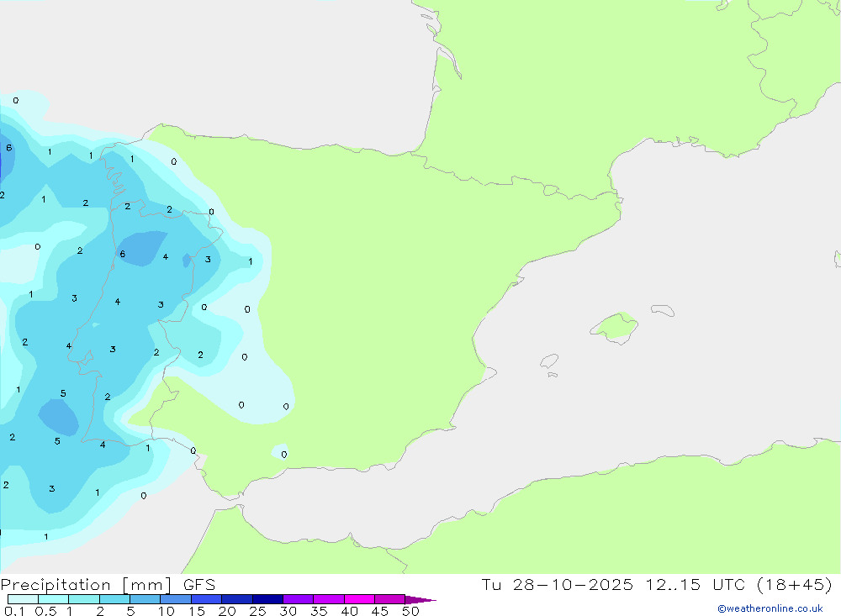Click the legend scale label '10'

click(x=166, y=611)
